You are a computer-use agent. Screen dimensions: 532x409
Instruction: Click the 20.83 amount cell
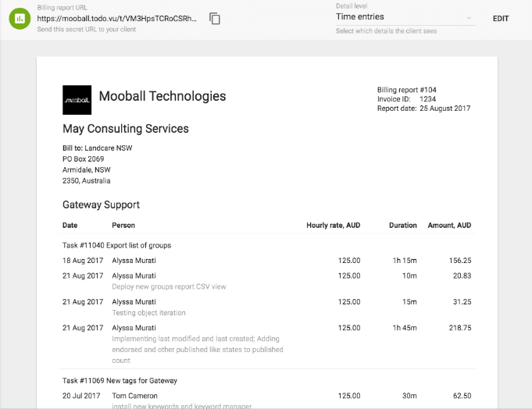462,276
